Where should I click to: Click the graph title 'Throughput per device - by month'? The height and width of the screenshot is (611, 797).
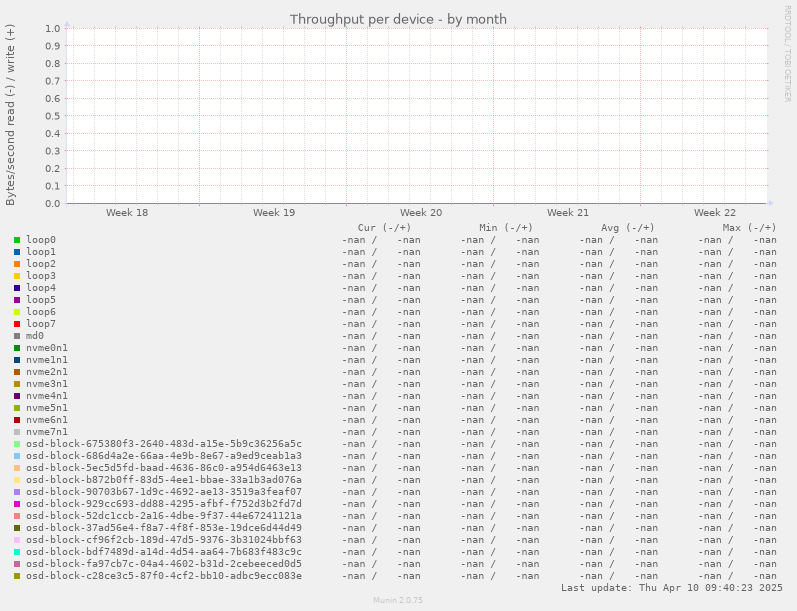point(398,19)
